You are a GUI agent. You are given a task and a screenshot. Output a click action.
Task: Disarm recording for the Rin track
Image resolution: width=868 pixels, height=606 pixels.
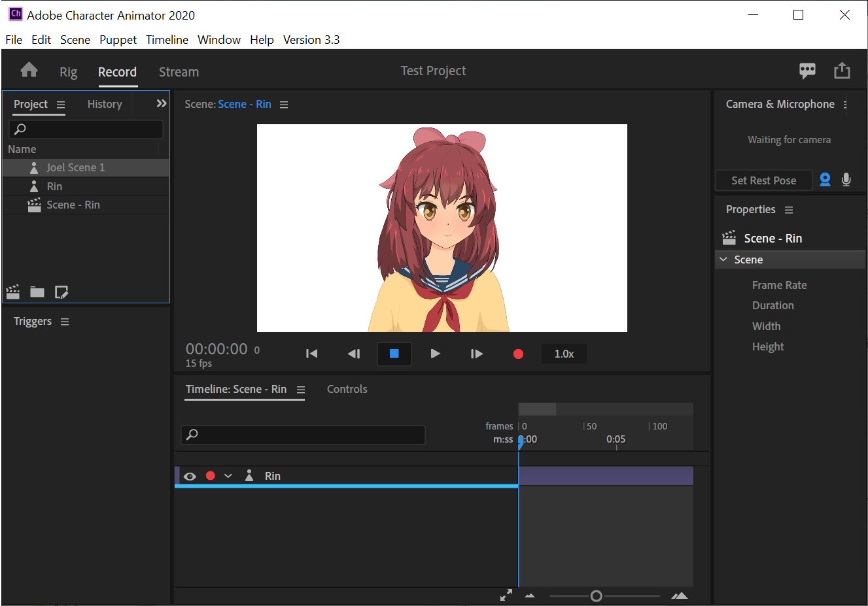click(x=210, y=475)
